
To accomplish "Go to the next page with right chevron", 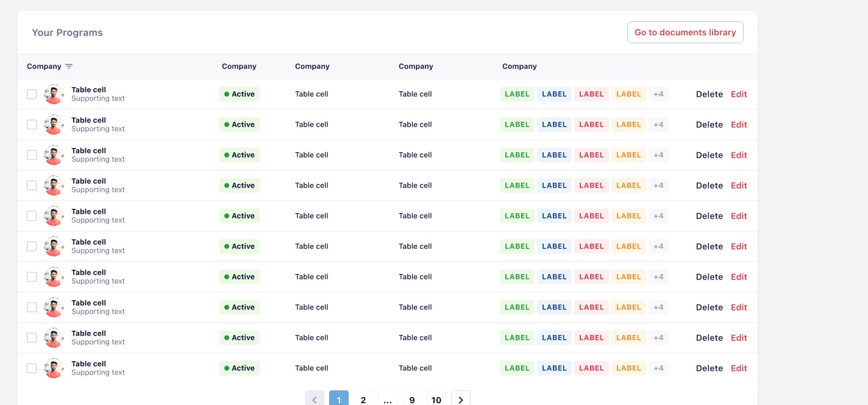I will coord(461,400).
